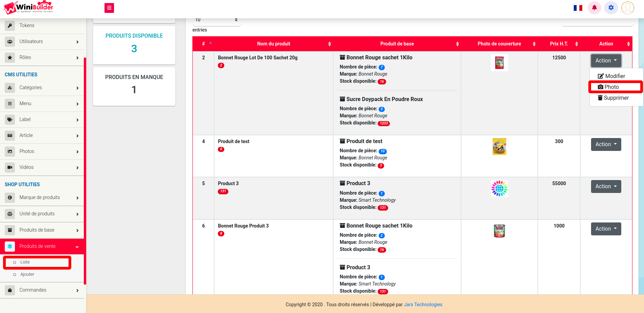644x313 pixels.
Task: Sort table by Nom du produit
Action: [x=273, y=44]
